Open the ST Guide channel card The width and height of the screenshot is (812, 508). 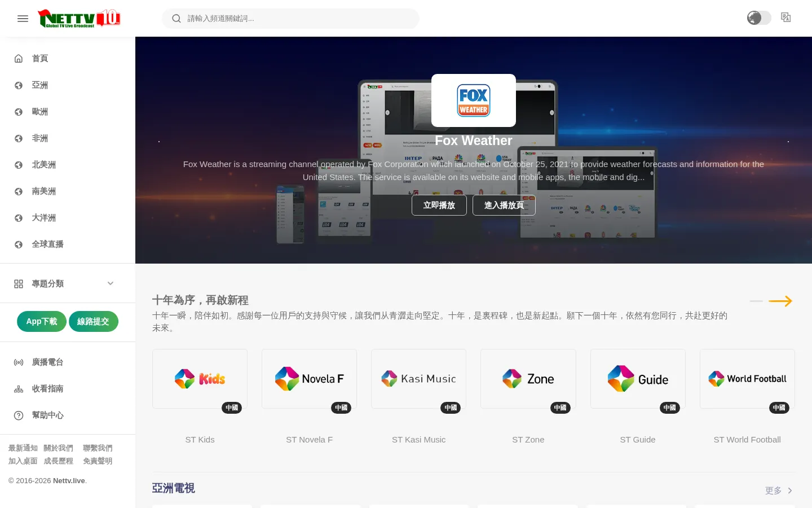tap(638, 379)
